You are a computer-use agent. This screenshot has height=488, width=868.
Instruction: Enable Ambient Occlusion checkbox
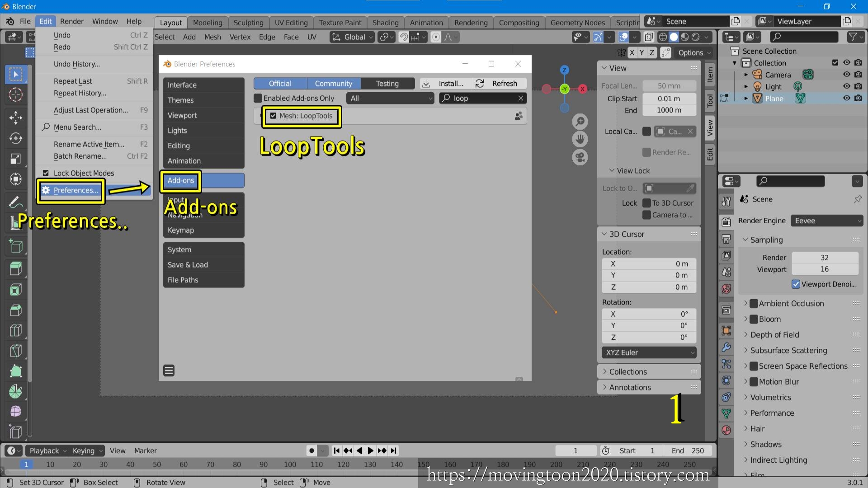point(754,304)
